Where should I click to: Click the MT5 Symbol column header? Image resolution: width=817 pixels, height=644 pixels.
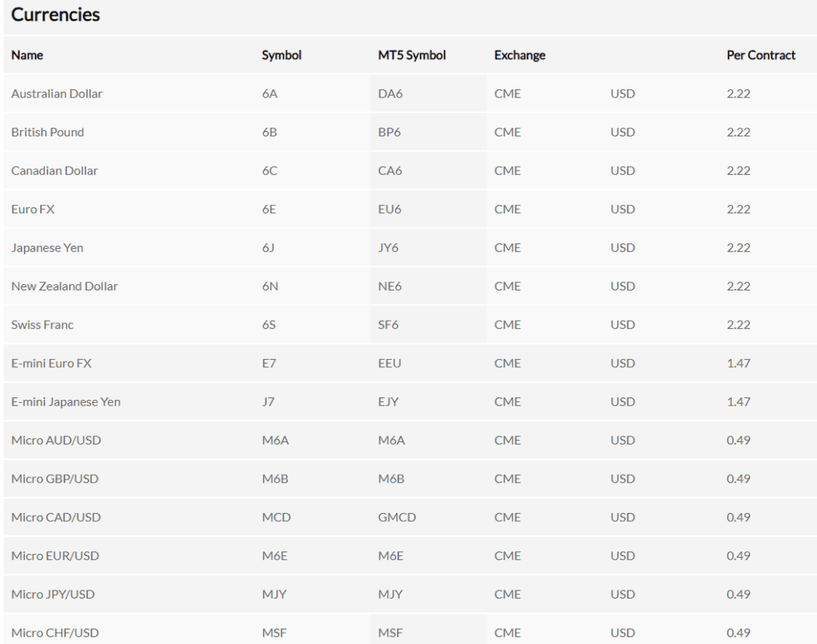[412, 55]
